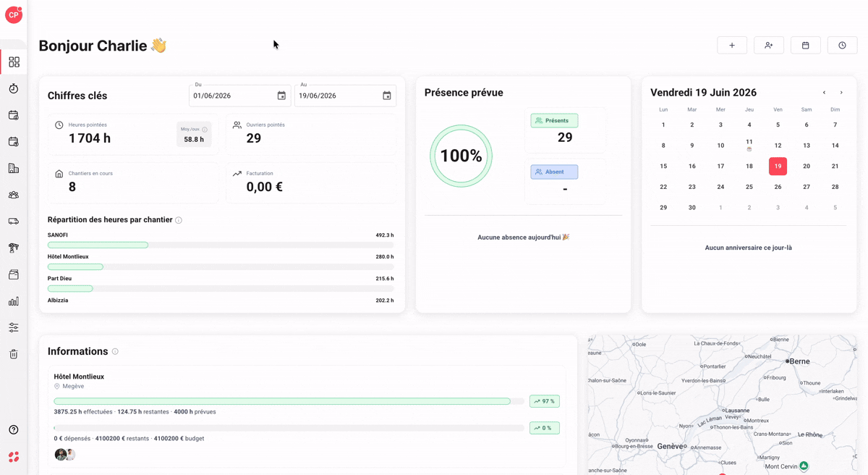This screenshot has width=868, height=475.
Task: Click worker avatars under Hôtel Montlieux
Action: (x=65, y=455)
